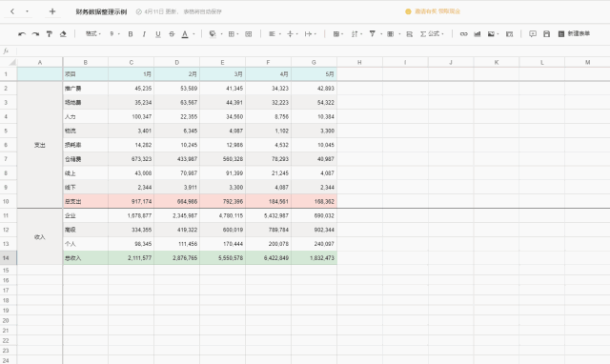The width and height of the screenshot is (610, 364).
Task: Click the undo arrow icon
Action: pos(22,34)
